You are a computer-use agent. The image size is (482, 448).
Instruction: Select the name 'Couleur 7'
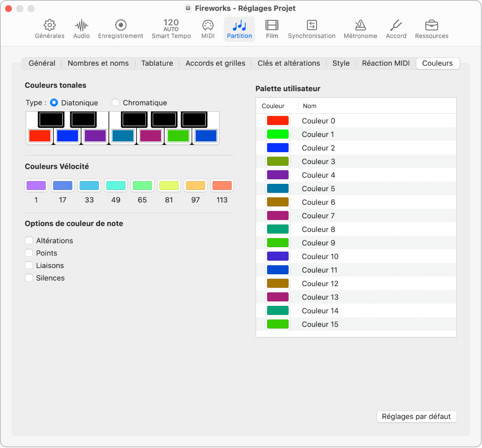pyautogui.click(x=318, y=216)
